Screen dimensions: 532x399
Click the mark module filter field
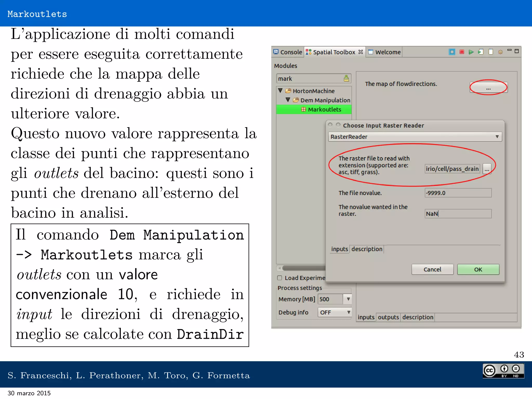pos(314,78)
